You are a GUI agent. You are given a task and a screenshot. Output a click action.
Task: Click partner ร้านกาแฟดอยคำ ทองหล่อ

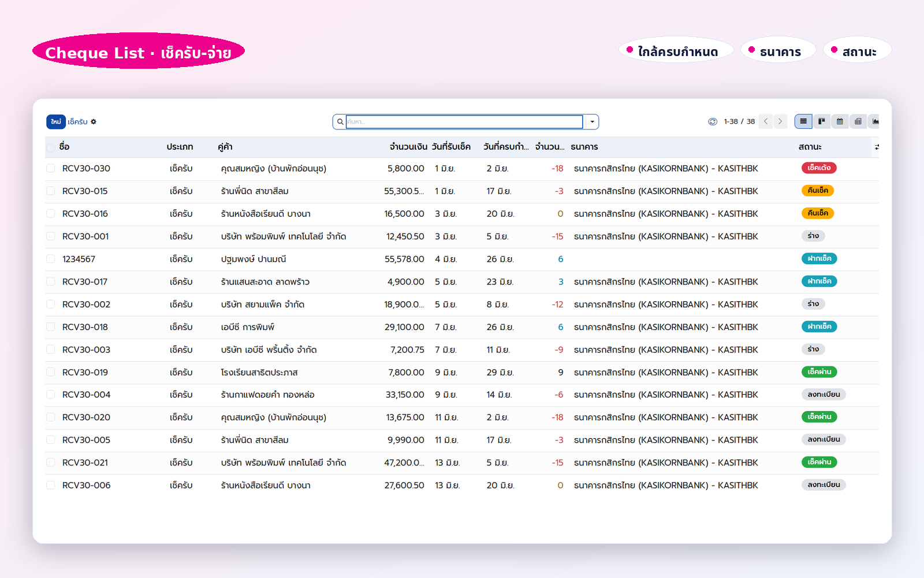click(267, 395)
